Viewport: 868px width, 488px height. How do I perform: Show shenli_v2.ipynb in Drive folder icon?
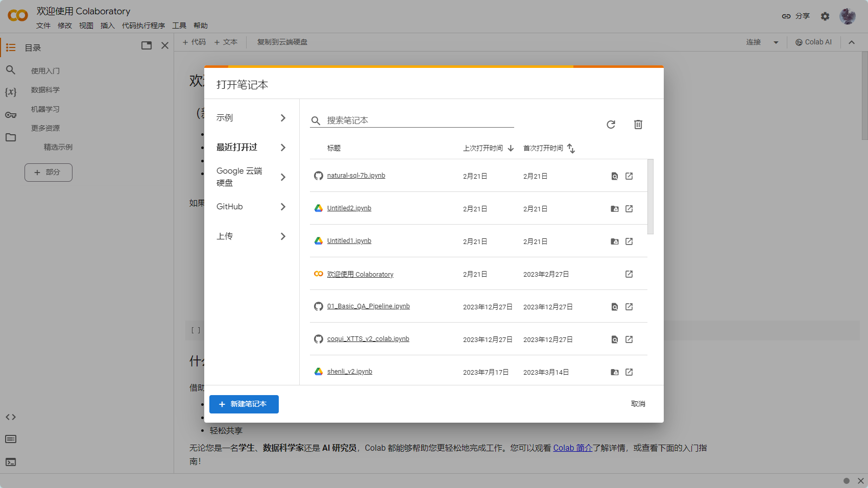pos(615,372)
